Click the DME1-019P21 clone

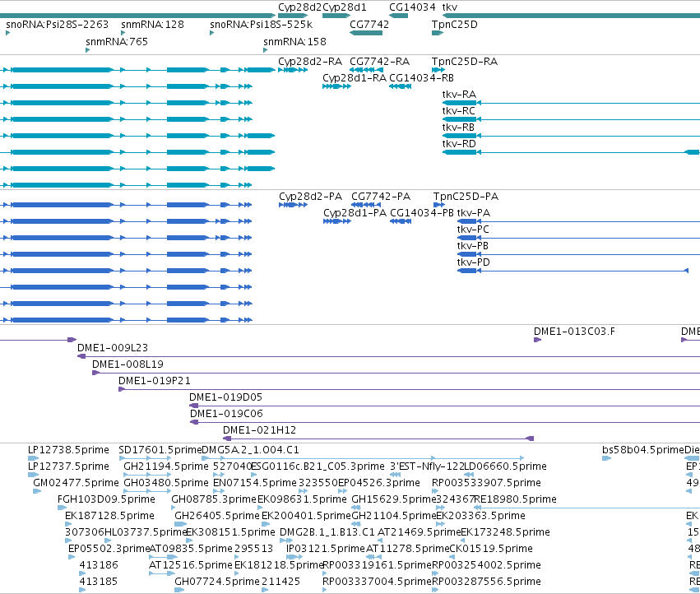pos(154,381)
